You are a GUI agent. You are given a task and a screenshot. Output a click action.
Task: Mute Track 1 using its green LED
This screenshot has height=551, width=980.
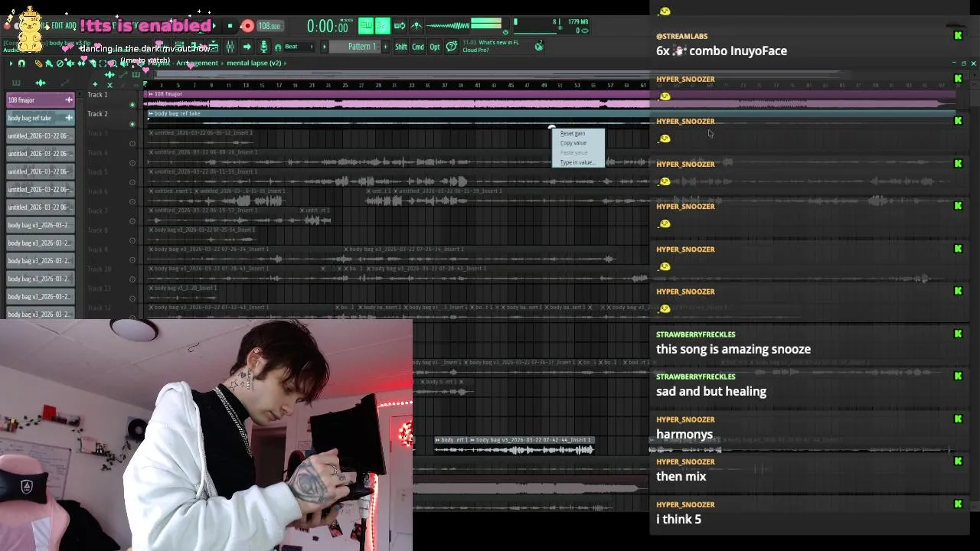tap(132, 105)
